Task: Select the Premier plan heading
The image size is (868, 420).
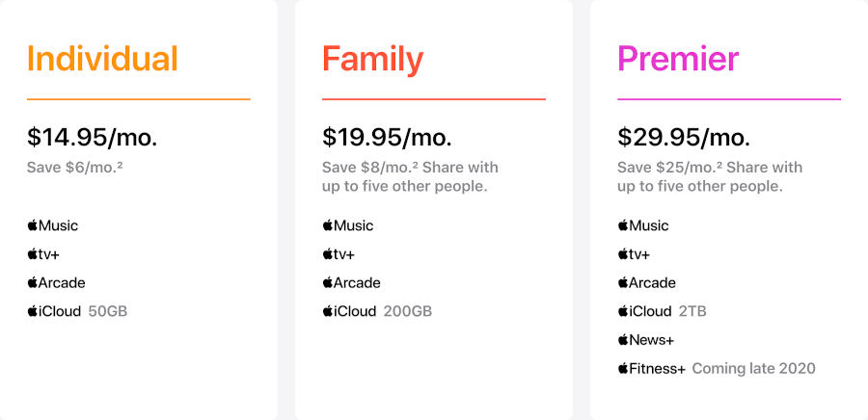Action: 678,59
